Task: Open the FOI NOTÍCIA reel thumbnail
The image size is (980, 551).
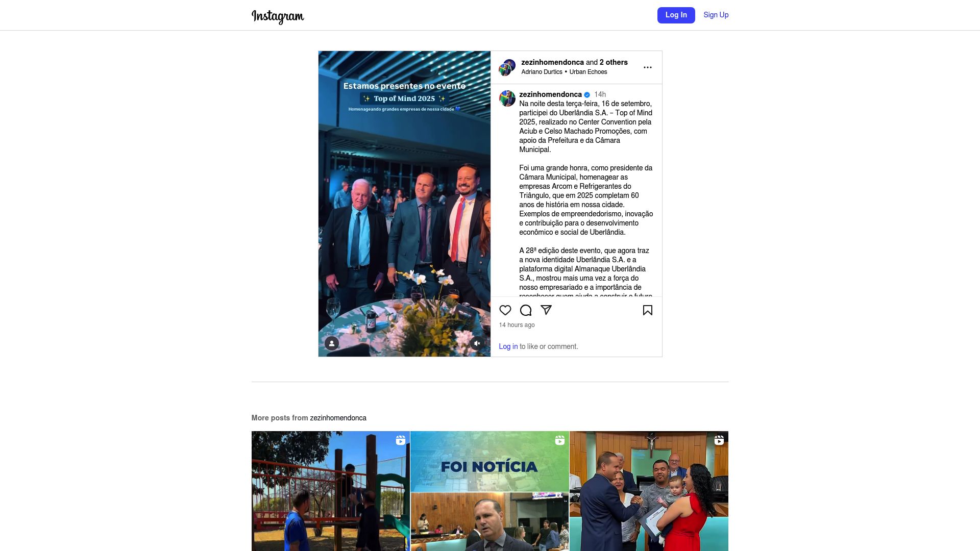Action: pos(489,491)
